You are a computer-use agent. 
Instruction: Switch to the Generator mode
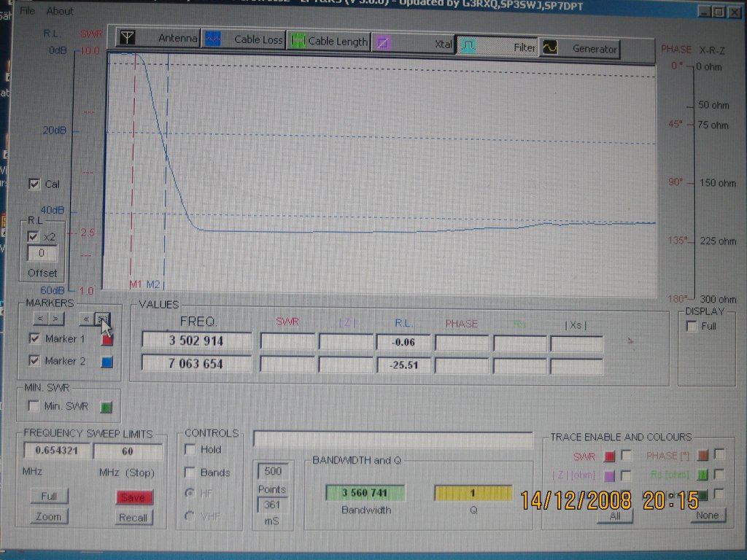[x=580, y=49]
